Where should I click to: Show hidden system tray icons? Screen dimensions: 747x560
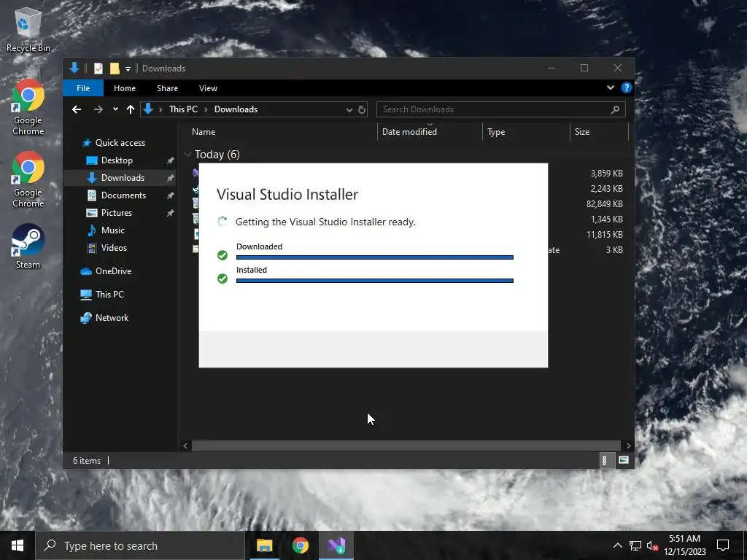point(617,545)
